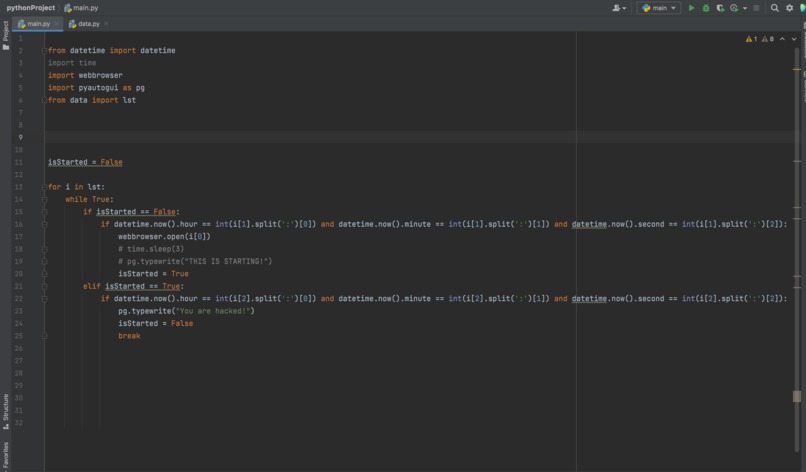Run the main configuration with green play button

[x=691, y=8]
